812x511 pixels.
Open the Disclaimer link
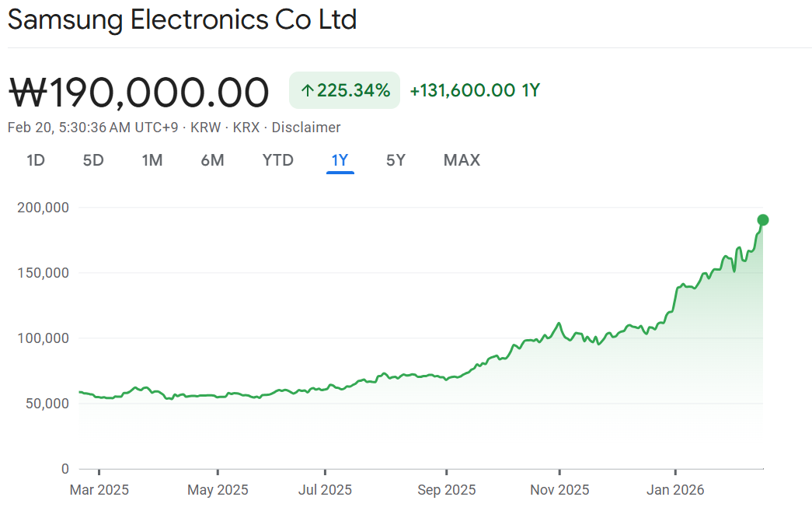[305, 128]
